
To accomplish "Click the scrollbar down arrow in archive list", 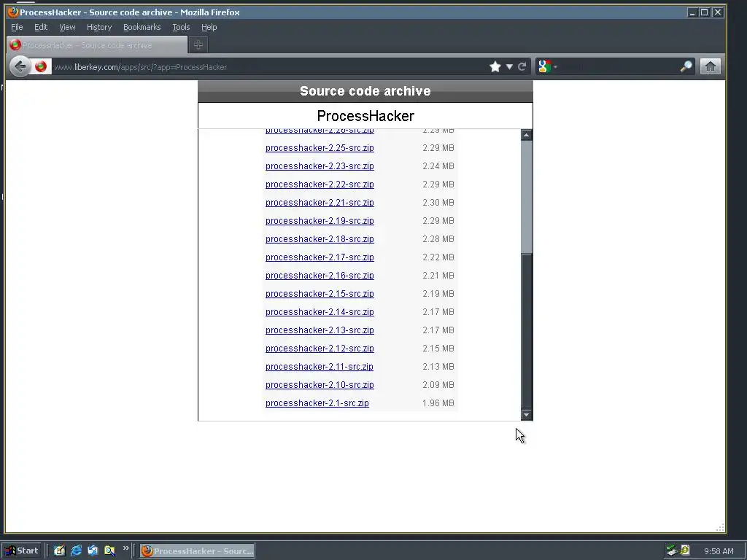I will [x=527, y=415].
